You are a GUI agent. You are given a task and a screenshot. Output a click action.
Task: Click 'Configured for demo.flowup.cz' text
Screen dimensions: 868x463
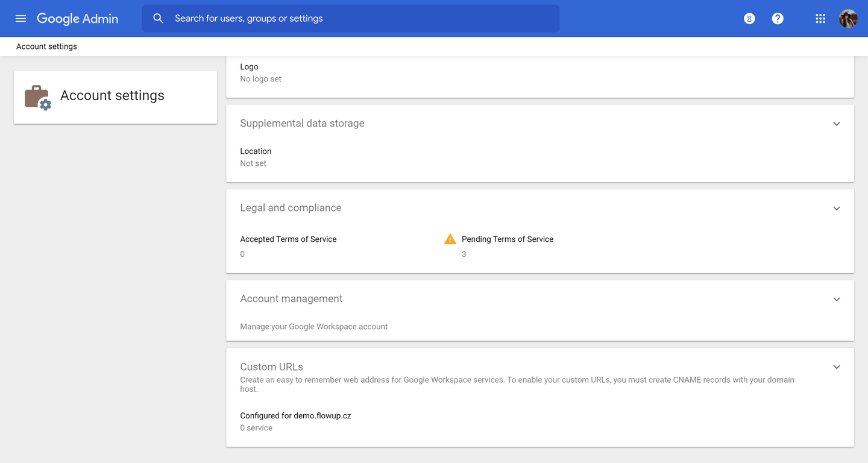point(295,416)
